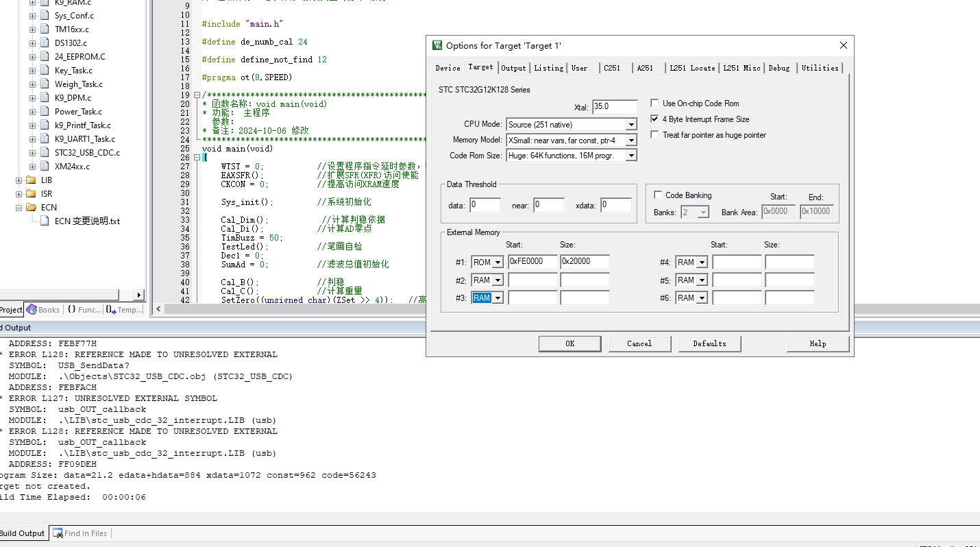Switch to the Device tab
Viewport: 980px width, 547px height.
(x=448, y=68)
